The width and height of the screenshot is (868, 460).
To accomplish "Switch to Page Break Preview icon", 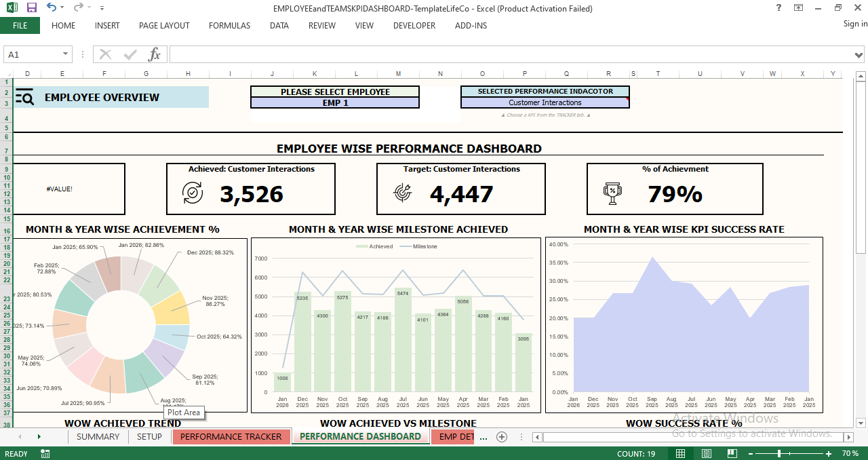I will (732, 453).
